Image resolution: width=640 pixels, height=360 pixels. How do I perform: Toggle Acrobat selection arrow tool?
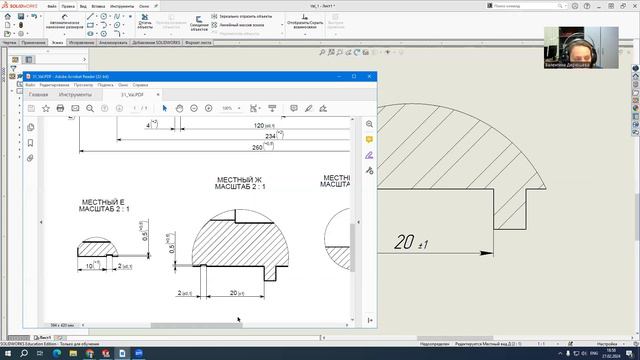(x=164, y=108)
